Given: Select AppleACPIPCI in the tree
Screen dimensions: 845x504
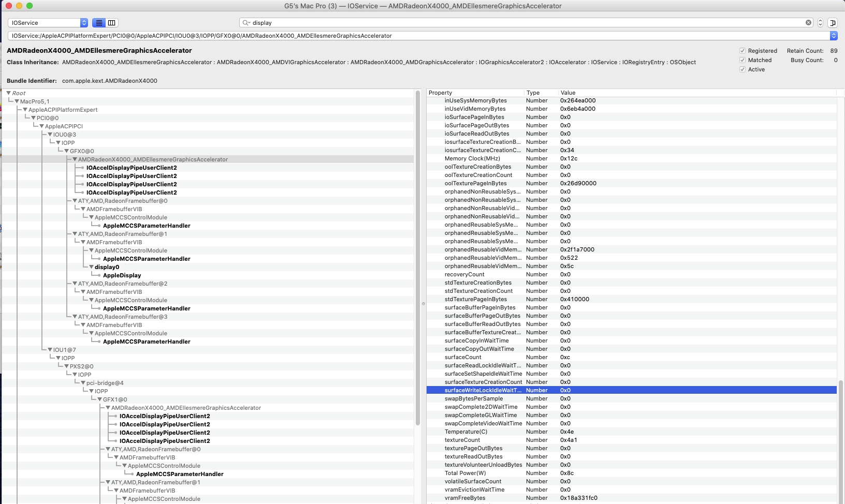Looking at the screenshot, I should 64,126.
